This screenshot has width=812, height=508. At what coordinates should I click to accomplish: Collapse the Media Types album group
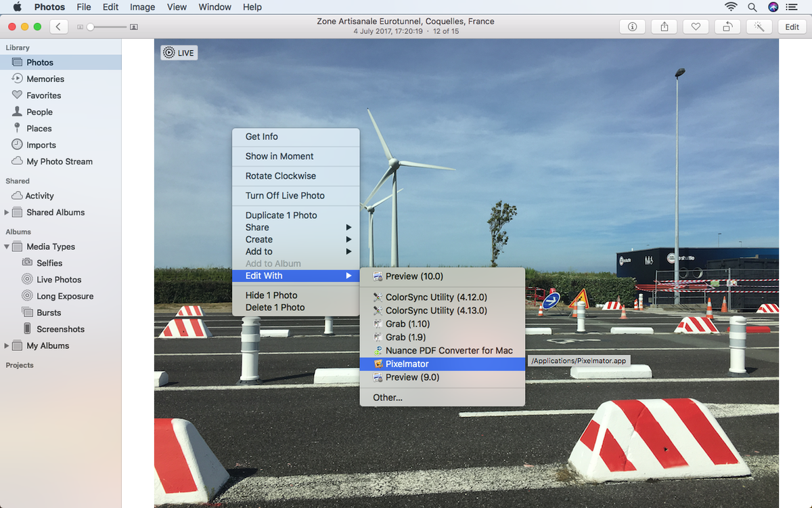point(7,247)
